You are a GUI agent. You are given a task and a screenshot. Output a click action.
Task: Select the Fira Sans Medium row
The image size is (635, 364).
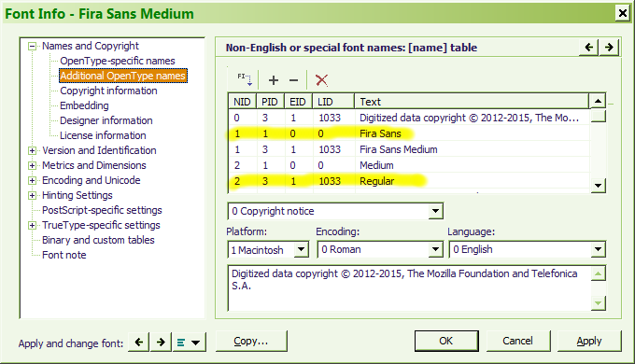[x=409, y=149]
